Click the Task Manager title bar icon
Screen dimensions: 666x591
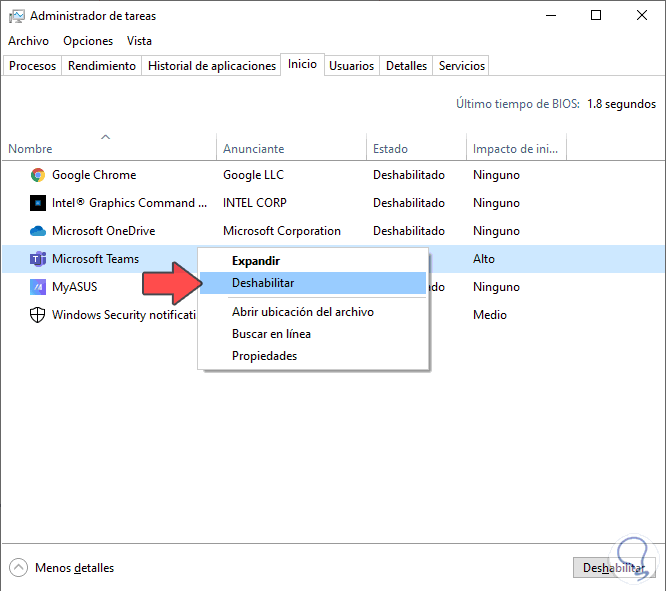(x=17, y=16)
